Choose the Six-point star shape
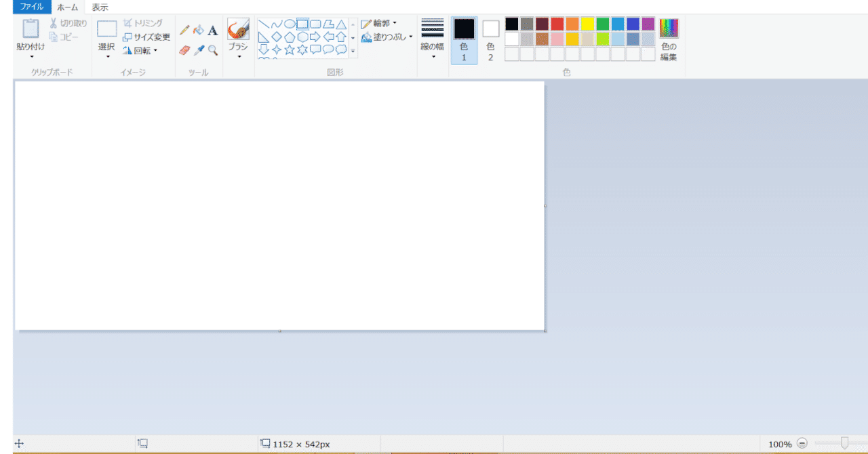 [302, 49]
